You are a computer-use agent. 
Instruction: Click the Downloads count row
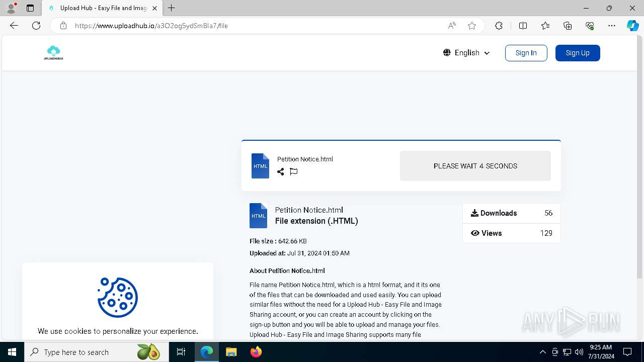(x=511, y=213)
